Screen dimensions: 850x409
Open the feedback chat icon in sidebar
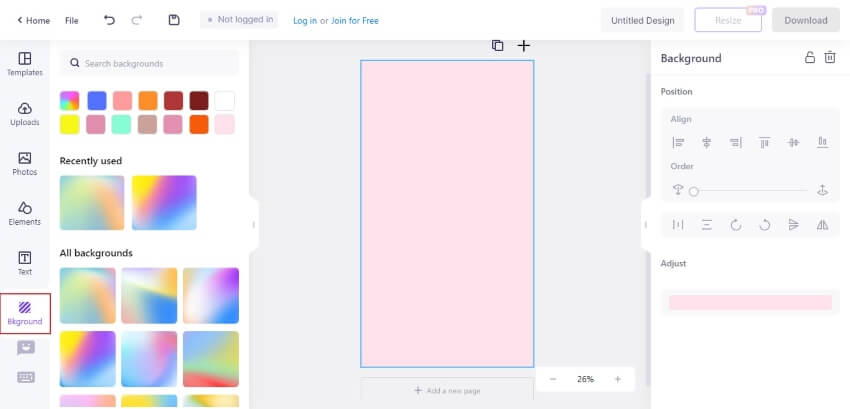pos(25,348)
